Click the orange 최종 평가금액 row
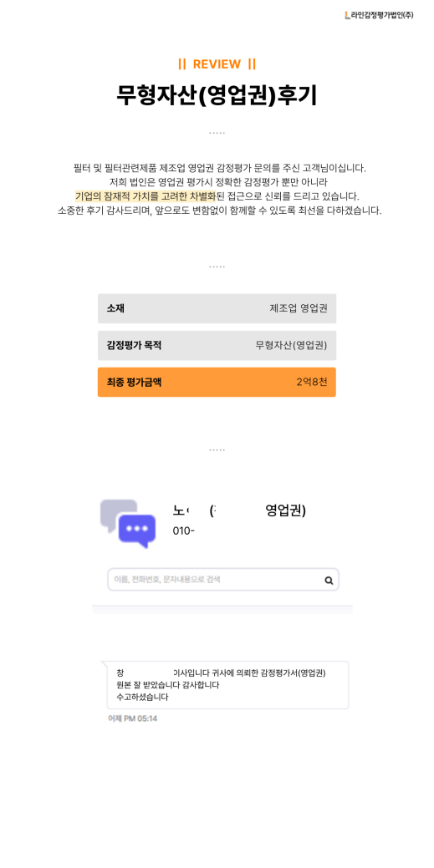Viewport: 434px width, 868px height. [x=217, y=382]
